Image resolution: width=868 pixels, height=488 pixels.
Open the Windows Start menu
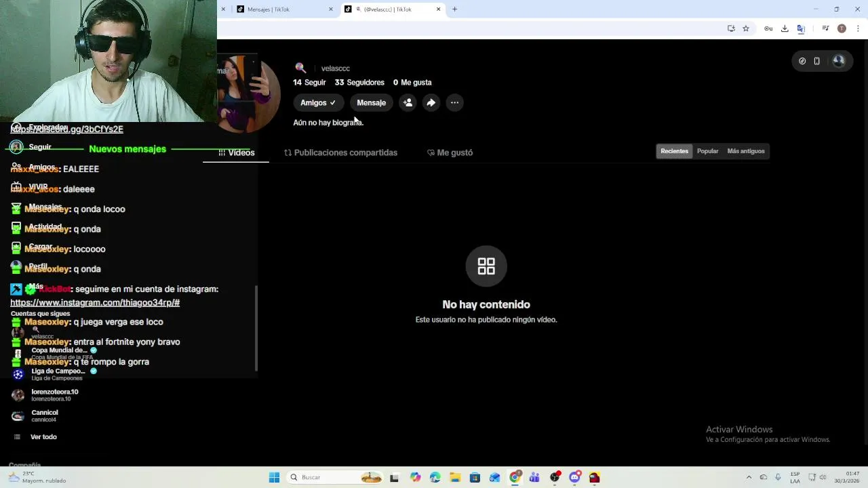pos(274,477)
